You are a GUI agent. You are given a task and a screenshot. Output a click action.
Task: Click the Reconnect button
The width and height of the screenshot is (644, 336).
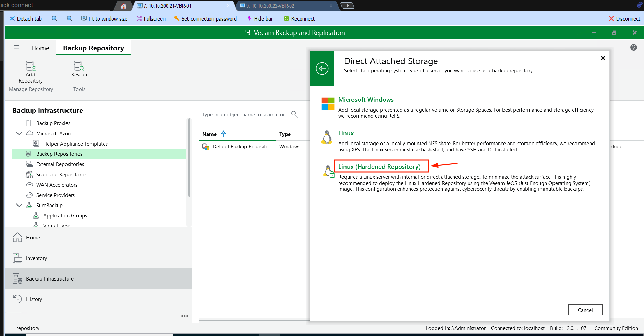[299, 18]
